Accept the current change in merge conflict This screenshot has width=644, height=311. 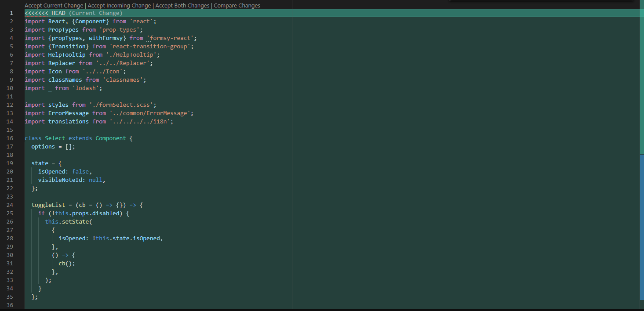(54, 6)
